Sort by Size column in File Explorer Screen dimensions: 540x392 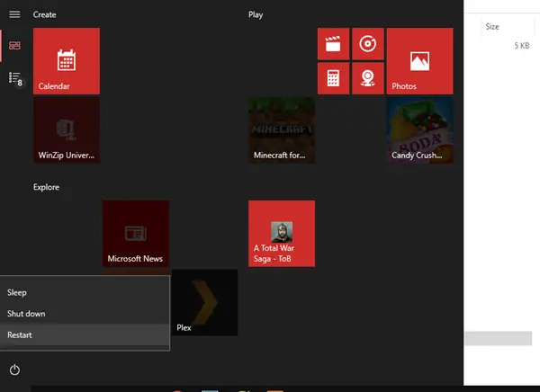pyautogui.click(x=508, y=26)
